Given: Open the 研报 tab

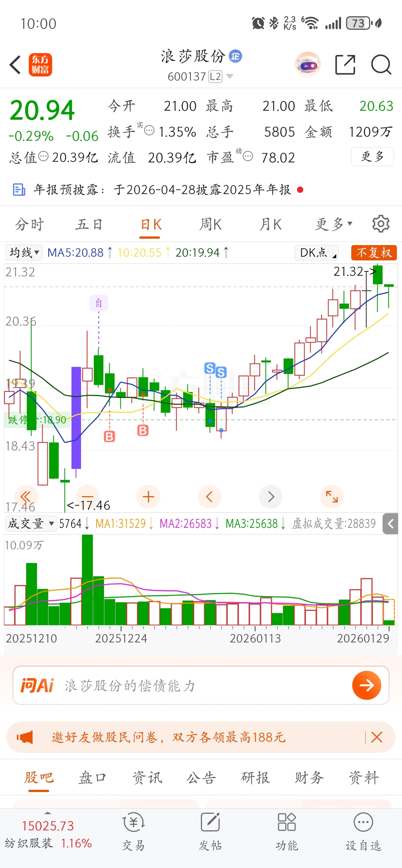Looking at the screenshot, I should point(256,778).
